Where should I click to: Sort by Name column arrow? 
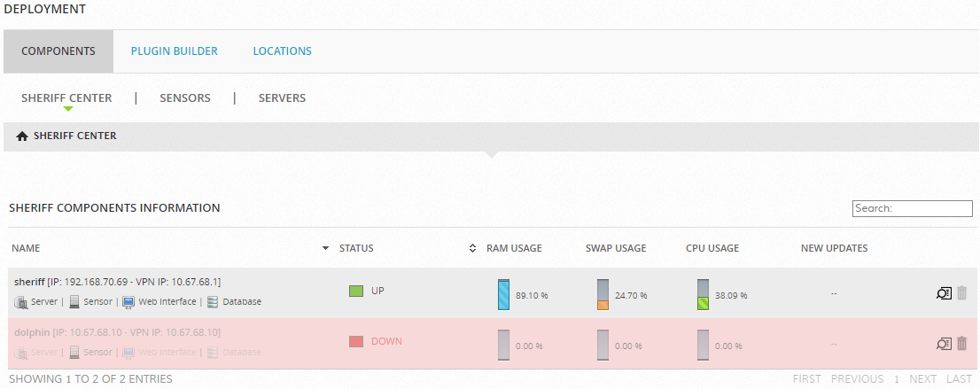(x=325, y=248)
